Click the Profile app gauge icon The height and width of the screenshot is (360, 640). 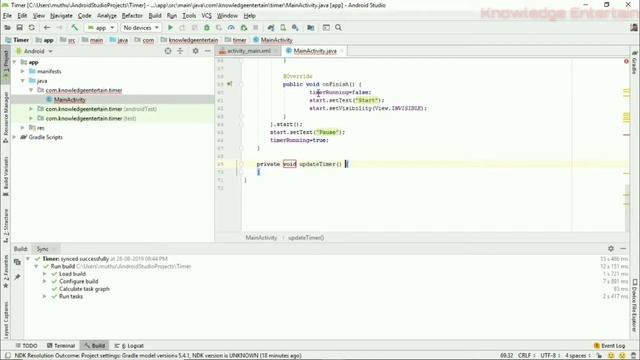tap(231, 28)
